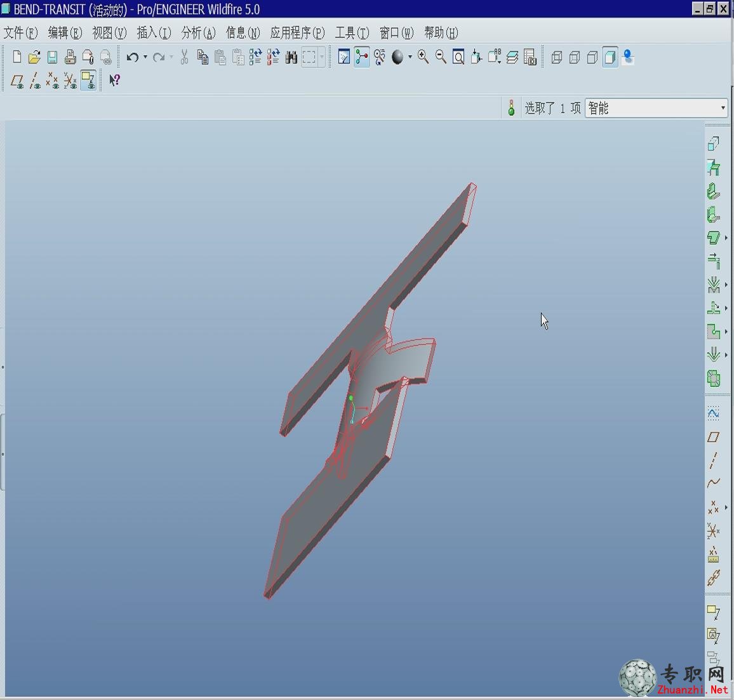This screenshot has height=700, width=734.
Task: Launch the view manager
Action: (x=530, y=57)
